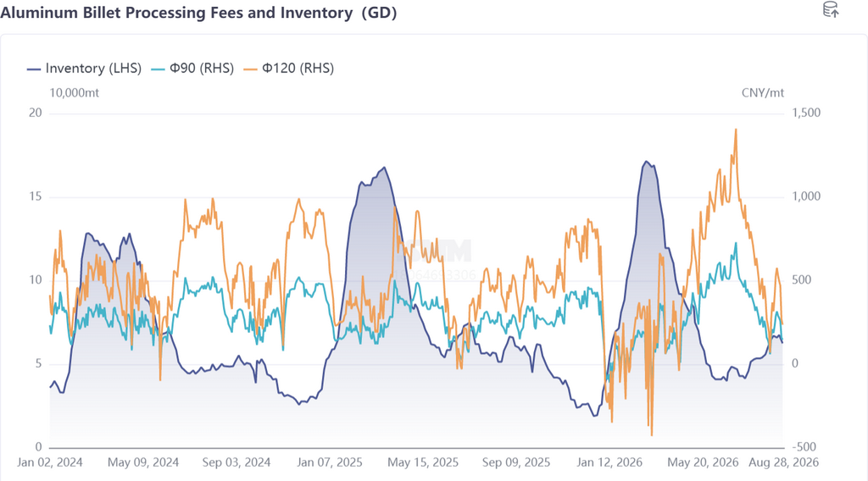The image size is (868, 481).
Task: Click the Jan 07, 2025 axis label
Action: [330, 462]
